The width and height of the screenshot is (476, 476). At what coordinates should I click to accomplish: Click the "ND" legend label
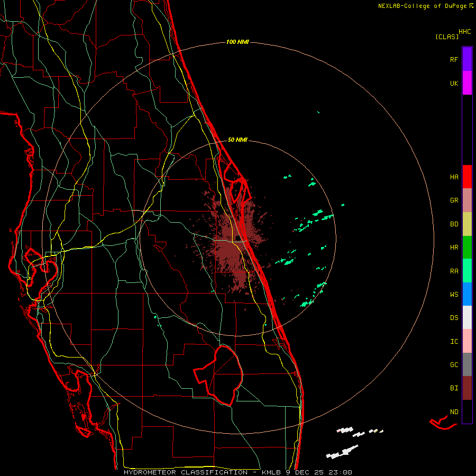454,412
